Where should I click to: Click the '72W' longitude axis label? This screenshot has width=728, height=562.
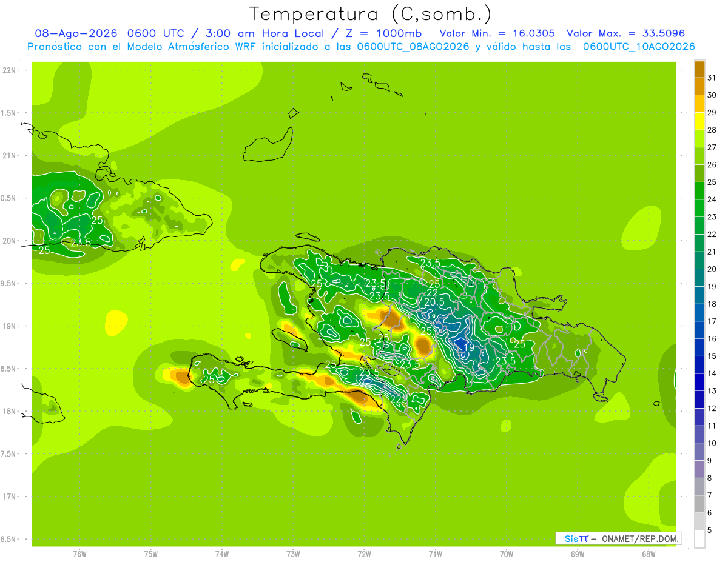tap(364, 554)
